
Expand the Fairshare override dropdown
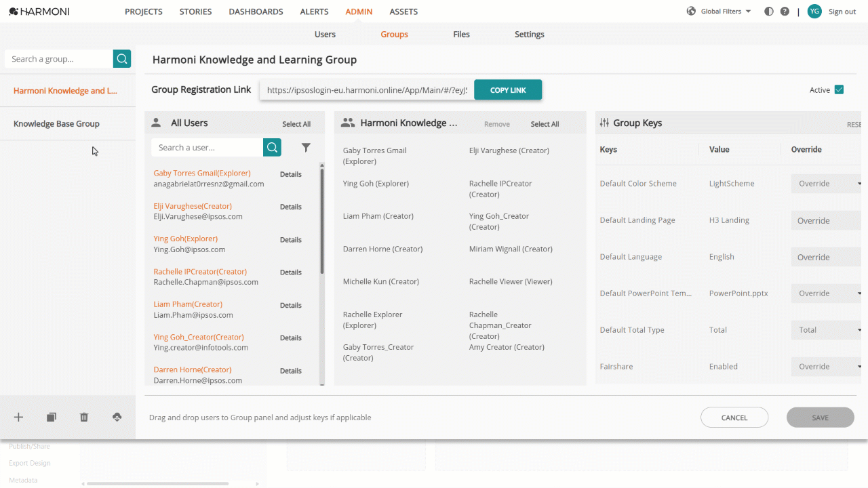click(827, 367)
